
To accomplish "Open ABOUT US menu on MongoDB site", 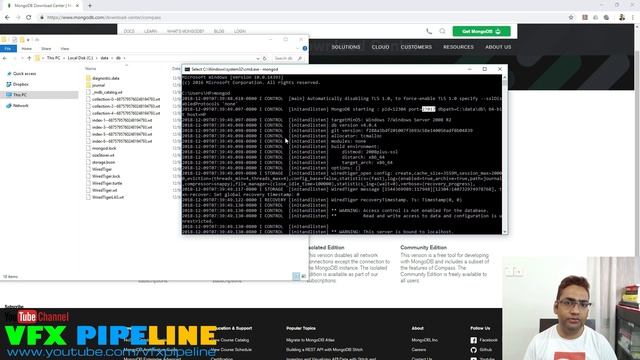I will [498, 47].
